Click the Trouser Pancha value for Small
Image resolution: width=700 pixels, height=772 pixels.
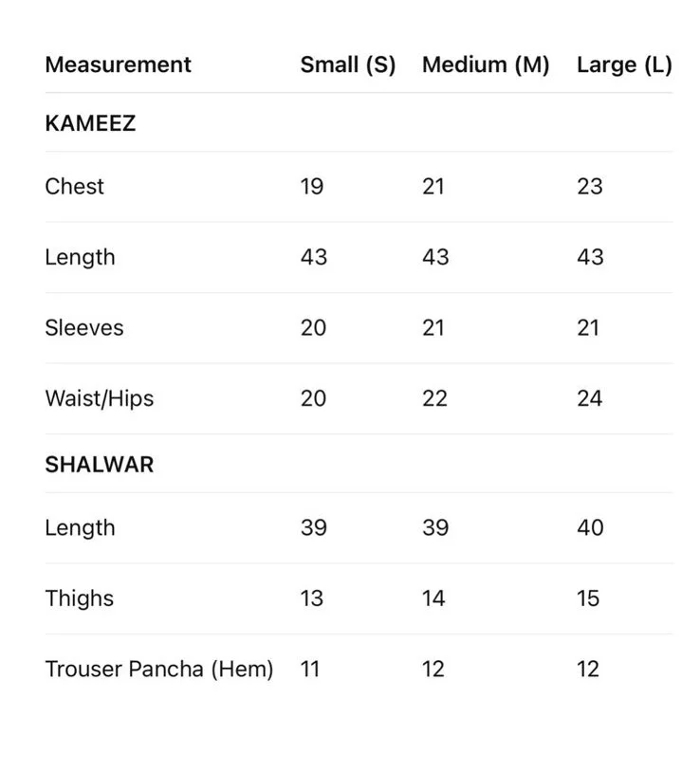click(310, 669)
